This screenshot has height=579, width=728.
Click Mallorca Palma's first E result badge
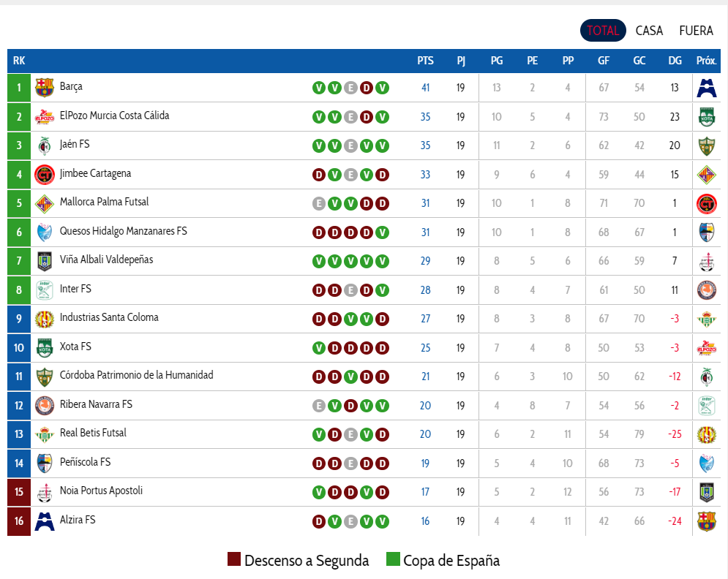[x=319, y=203]
